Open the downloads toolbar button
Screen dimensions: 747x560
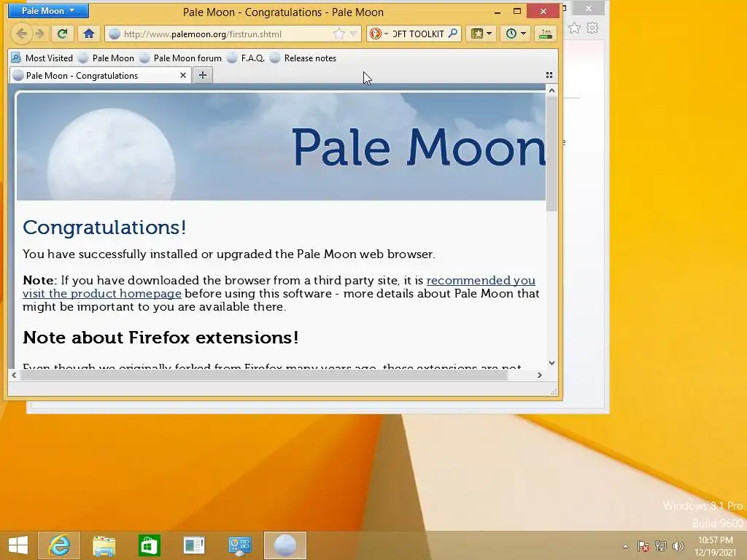tap(546, 34)
